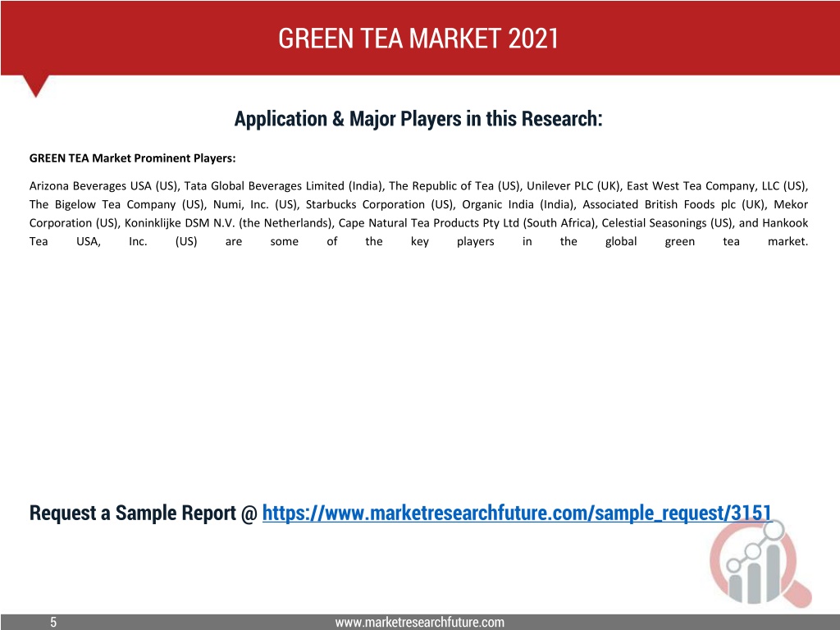Click the Koninklijke DSM N.V. text

click(180, 223)
